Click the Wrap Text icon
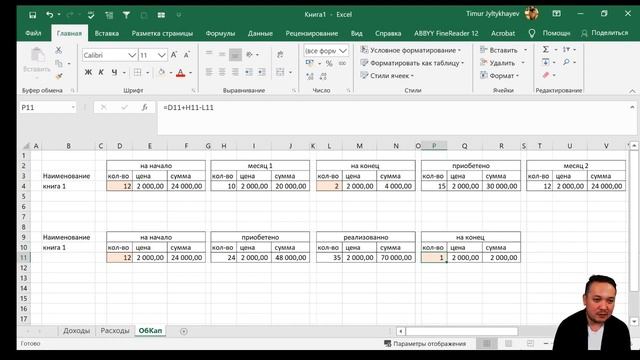The width and height of the screenshot is (640, 360). point(280,54)
